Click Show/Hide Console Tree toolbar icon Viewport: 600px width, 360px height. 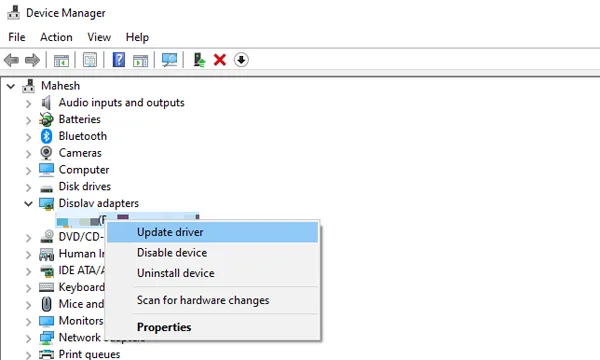pos(61,60)
